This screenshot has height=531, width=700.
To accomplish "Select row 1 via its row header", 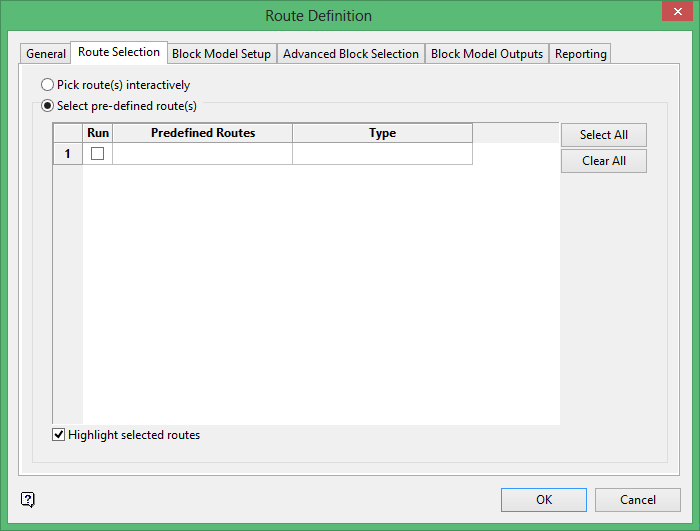I will tap(68, 153).
